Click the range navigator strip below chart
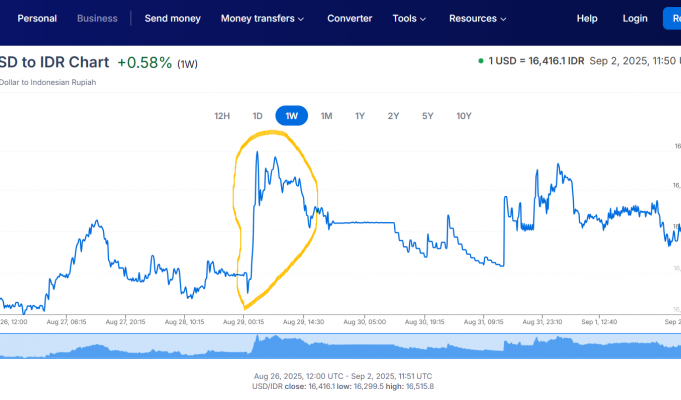 [340, 345]
